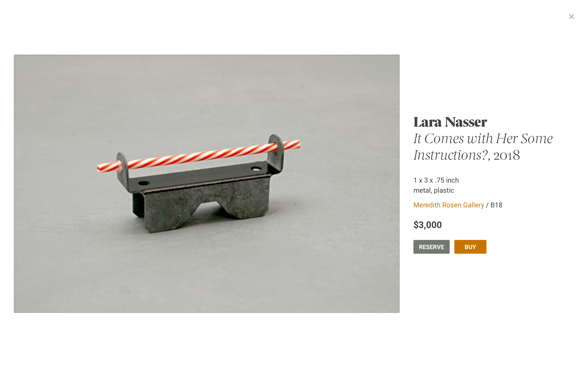
Task: Click the $3,000 price label
Action: (x=427, y=225)
